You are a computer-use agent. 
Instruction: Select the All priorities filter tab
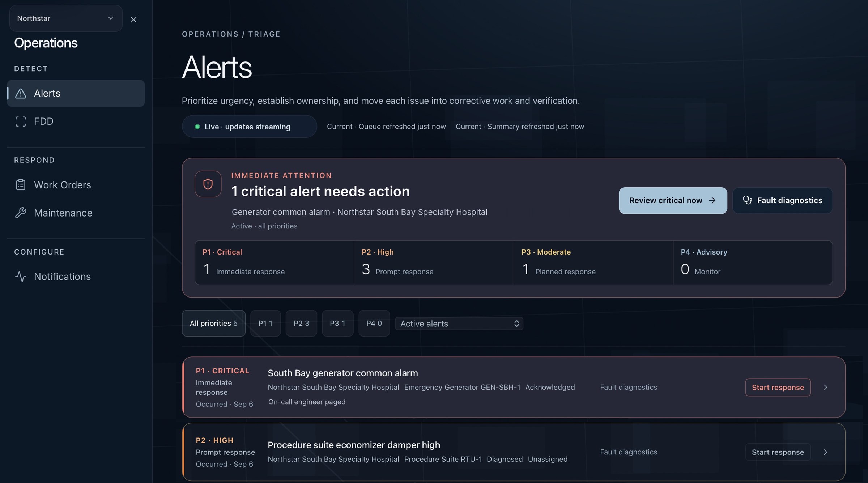[214, 323]
